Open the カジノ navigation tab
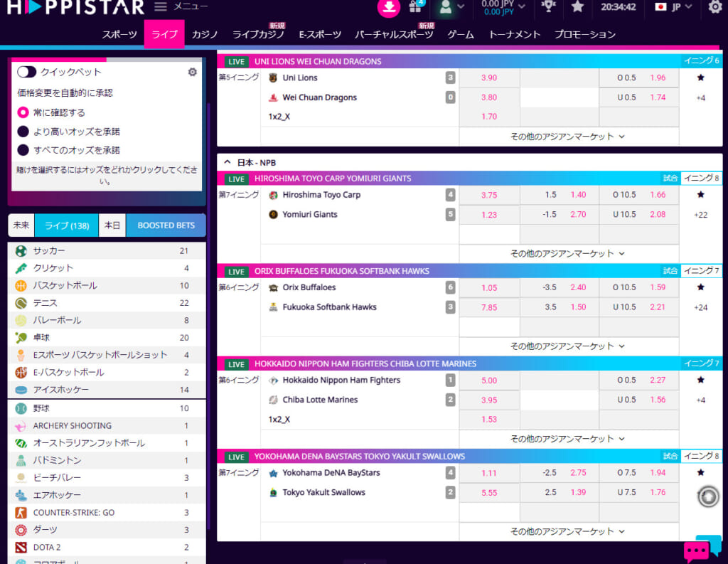This screenshot has height=564, width=728. (x=205, y=34)
